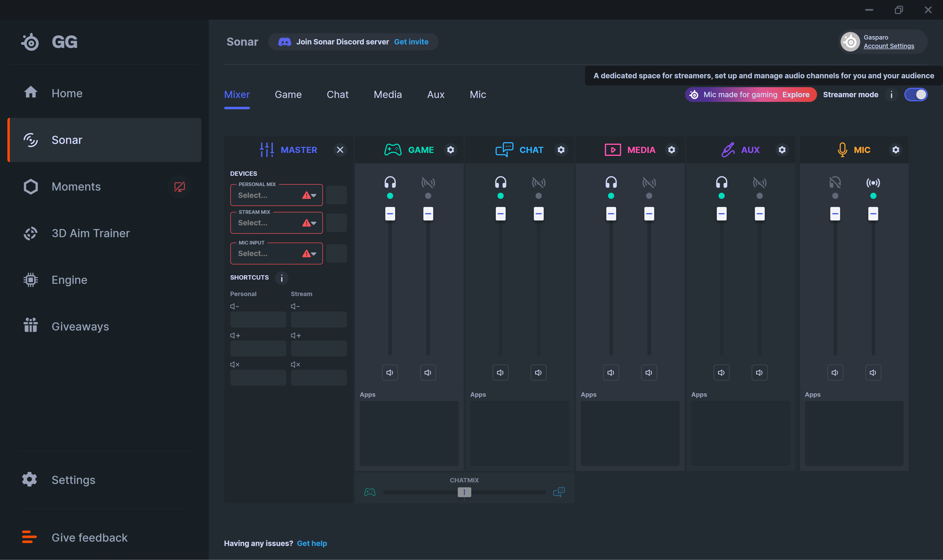Turn off Streamer mode switch
The width and height of the screenshot is (943, 560).
[916, 95]
